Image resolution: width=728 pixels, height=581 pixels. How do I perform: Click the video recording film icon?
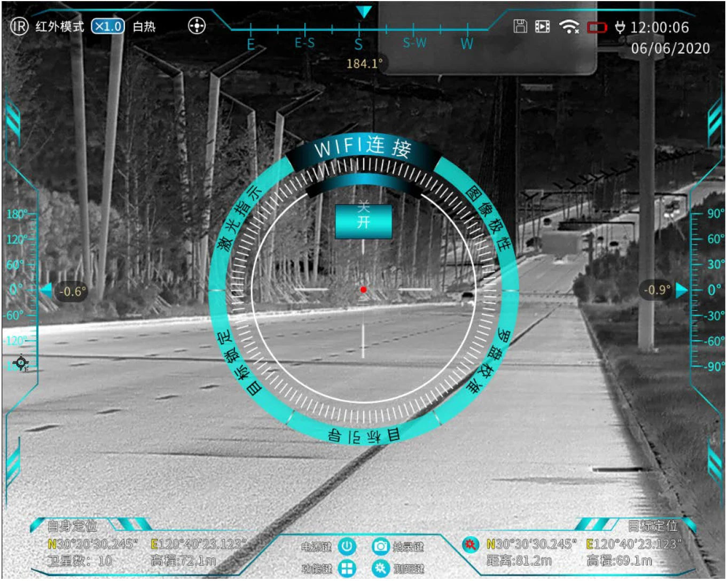pos(542,26)
